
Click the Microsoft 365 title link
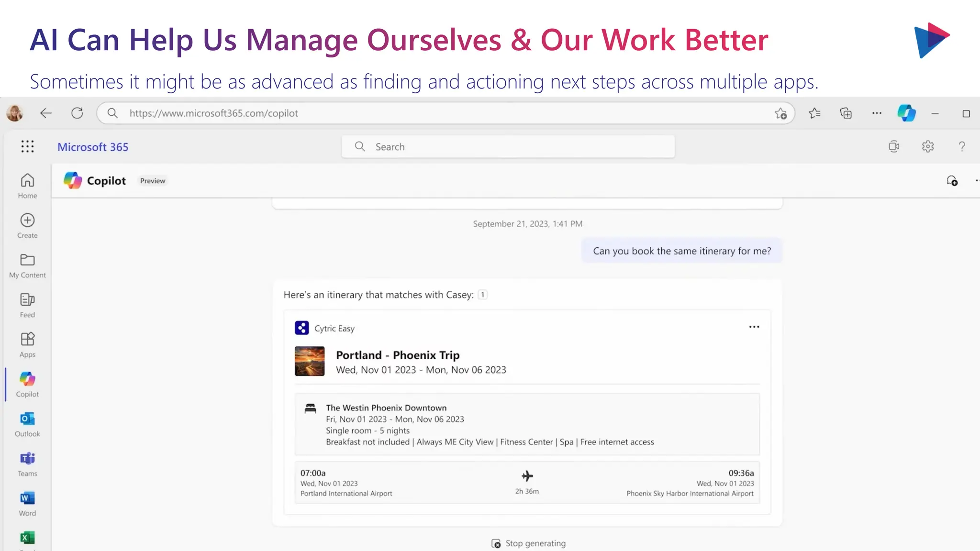(x=93, y=147)
